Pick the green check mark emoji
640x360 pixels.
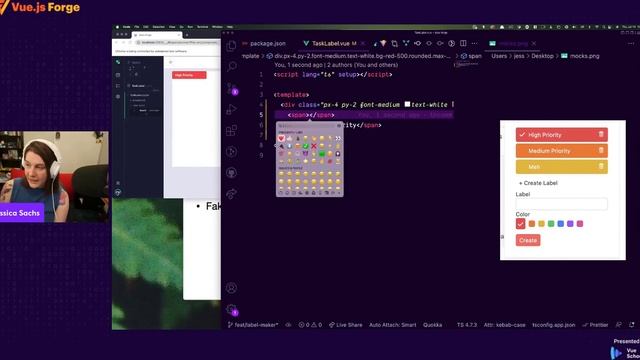tap(305, 146)
